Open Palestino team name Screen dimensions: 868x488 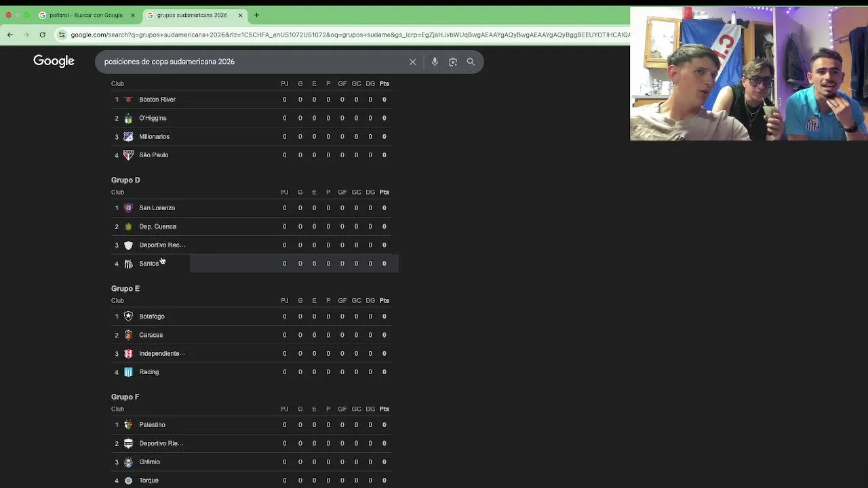coord(152,425)
